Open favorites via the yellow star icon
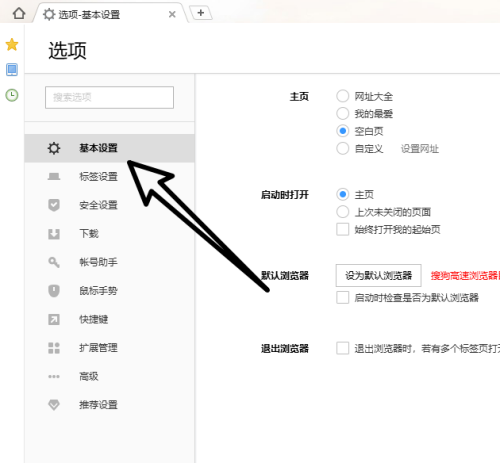This screenshot has height=463, width=500. (x=12, y=44)
